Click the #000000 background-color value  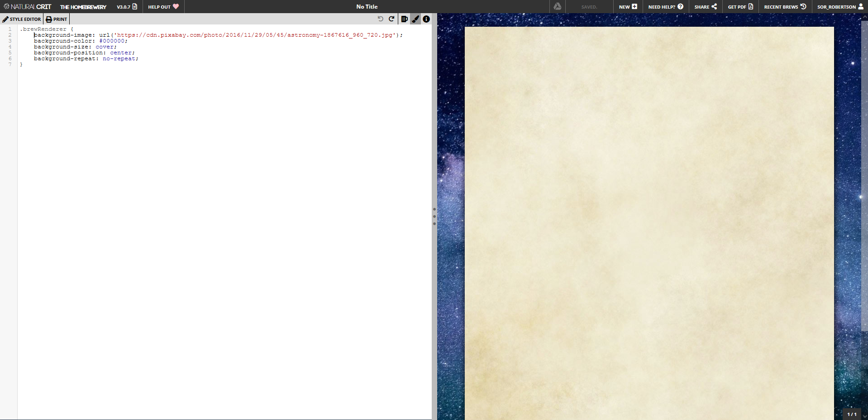[112, 41]
